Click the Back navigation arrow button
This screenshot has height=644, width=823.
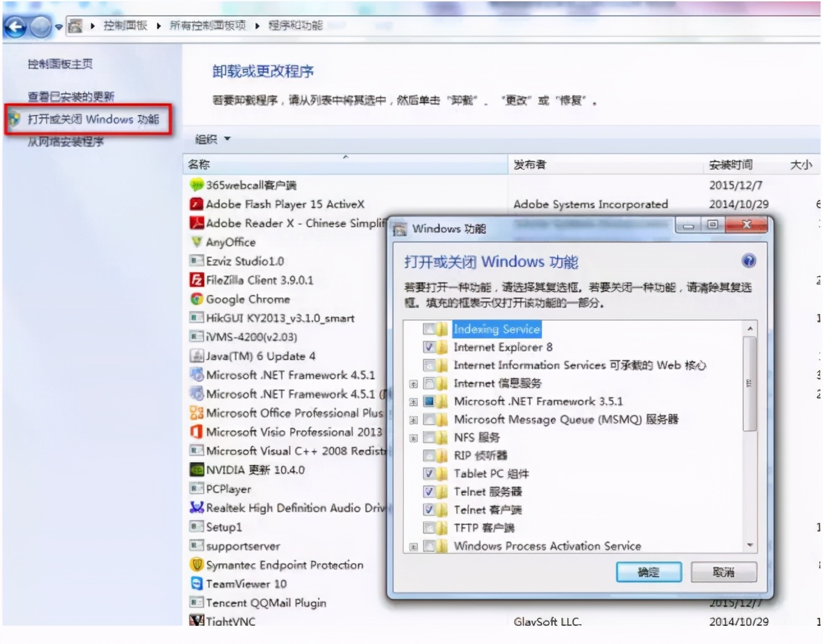pos(15,27)
